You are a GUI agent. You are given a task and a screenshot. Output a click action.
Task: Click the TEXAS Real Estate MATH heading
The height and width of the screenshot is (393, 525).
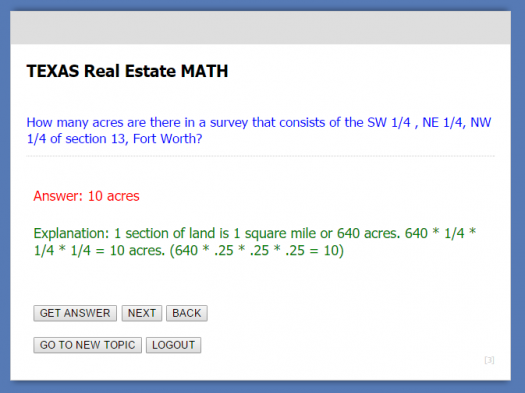127,71
